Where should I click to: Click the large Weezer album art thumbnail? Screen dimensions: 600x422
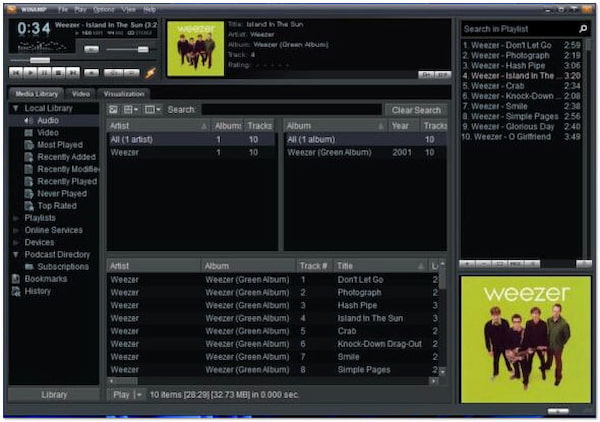pos(526,339)
